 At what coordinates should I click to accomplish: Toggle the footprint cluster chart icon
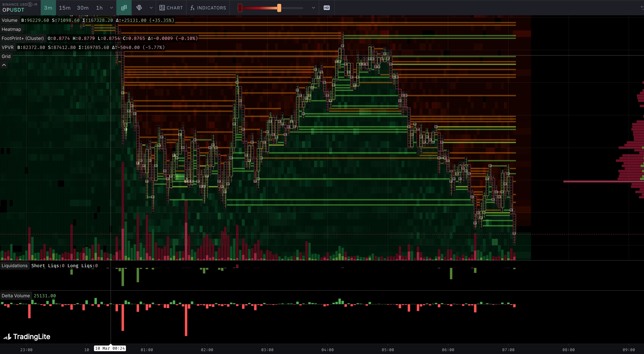point(124,8)
